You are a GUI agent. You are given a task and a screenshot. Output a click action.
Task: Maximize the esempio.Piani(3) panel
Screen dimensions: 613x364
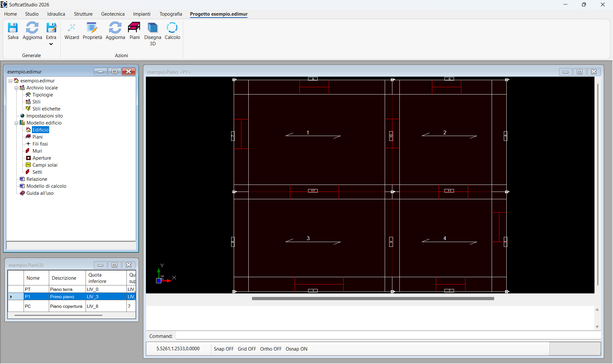(x=114, y=265)
